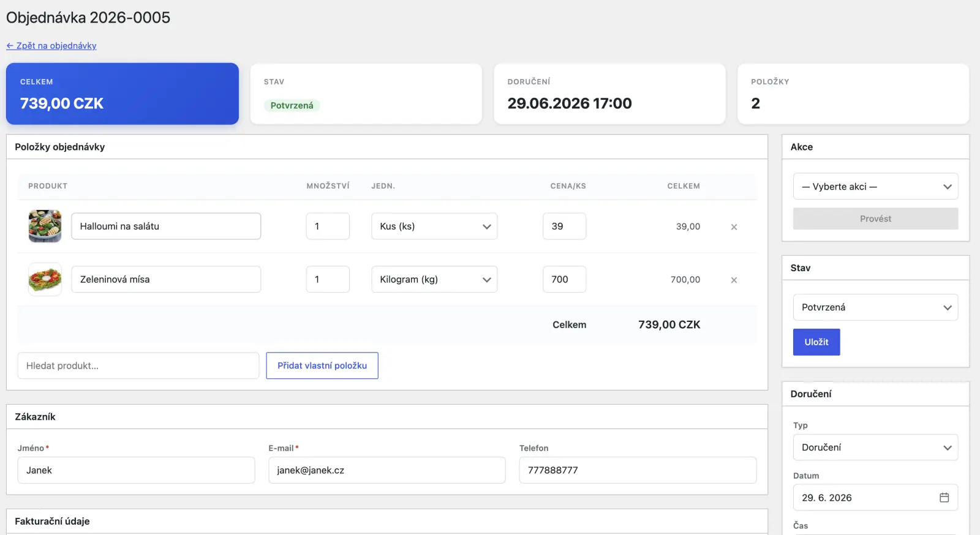Remove the Zeleninová mísa item
This screenshot has height=535, width=980.
pos(734,280)
